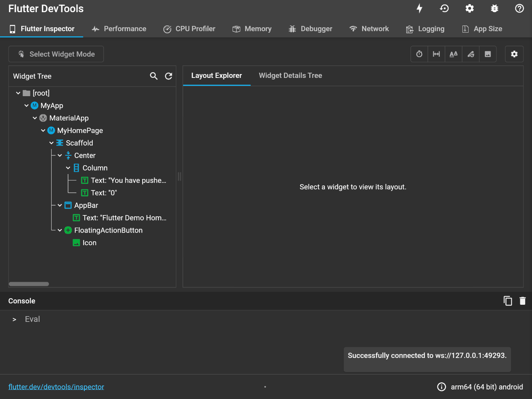The width and height of the screenshot is (532, 399).
Task: Open flutter.dev/devtools/inspector link
Action: (56, 387)
